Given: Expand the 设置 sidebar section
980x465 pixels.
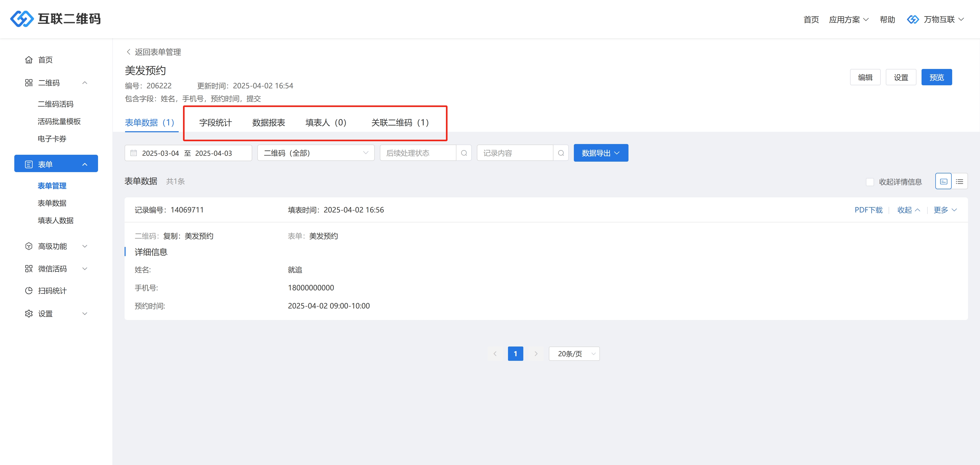Looking at the screenshot, I should (85, 314).
